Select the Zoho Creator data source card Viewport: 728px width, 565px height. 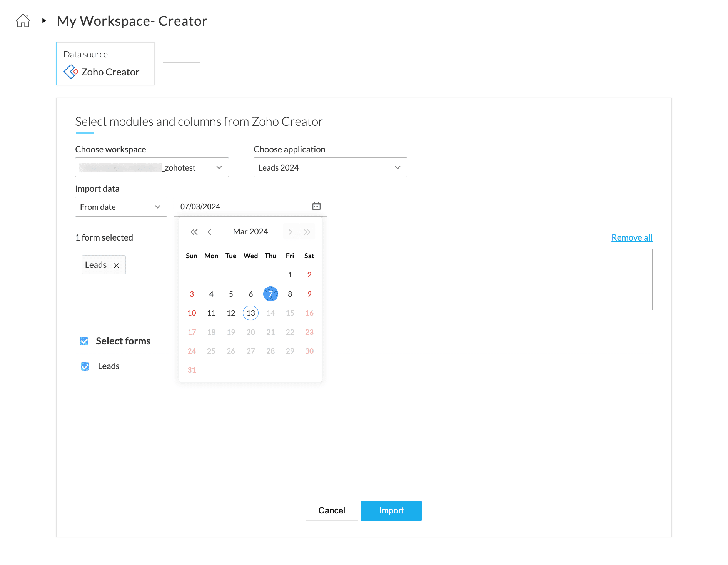pyautogui.click(x=105, y=64)
